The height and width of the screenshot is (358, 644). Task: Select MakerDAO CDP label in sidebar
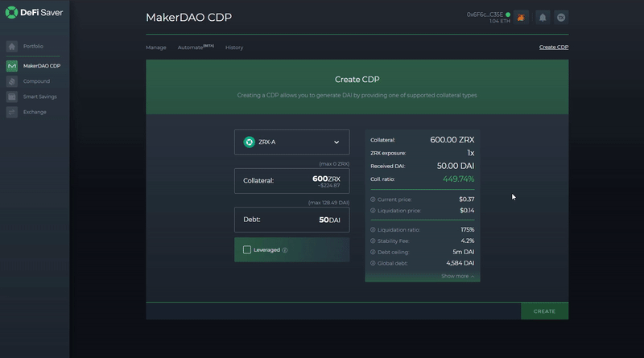pos(42,66)
